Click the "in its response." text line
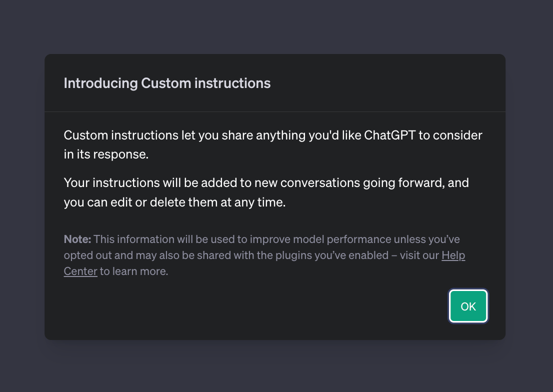 point(106,154)
